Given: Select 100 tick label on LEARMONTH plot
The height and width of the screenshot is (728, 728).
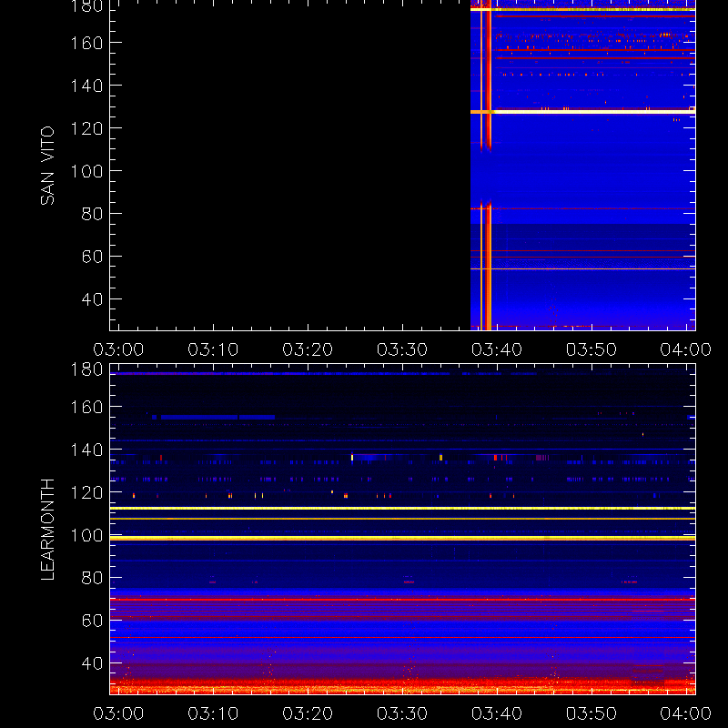Looking at the screenshot, I should 86,535.
